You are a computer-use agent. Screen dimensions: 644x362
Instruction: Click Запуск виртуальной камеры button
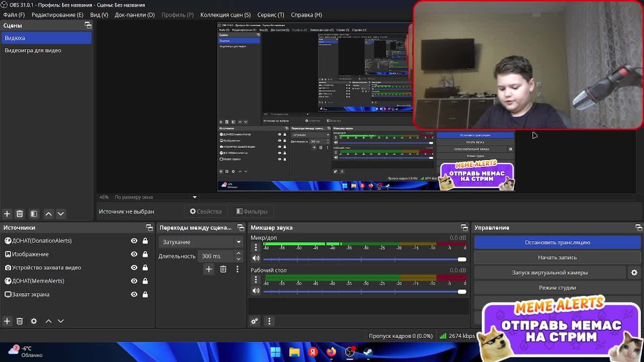pyautogui.click(x=550, y=273)
